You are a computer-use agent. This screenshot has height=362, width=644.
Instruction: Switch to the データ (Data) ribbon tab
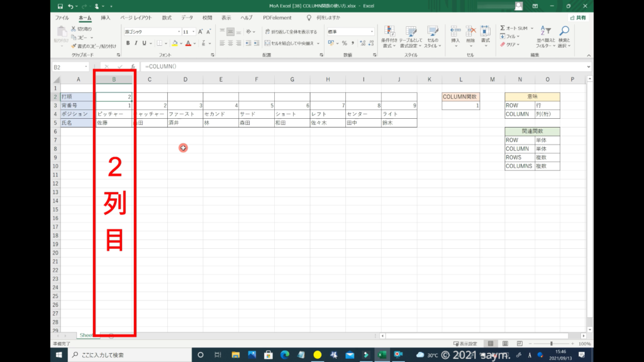pyautogui.click(x=187, y=18)
